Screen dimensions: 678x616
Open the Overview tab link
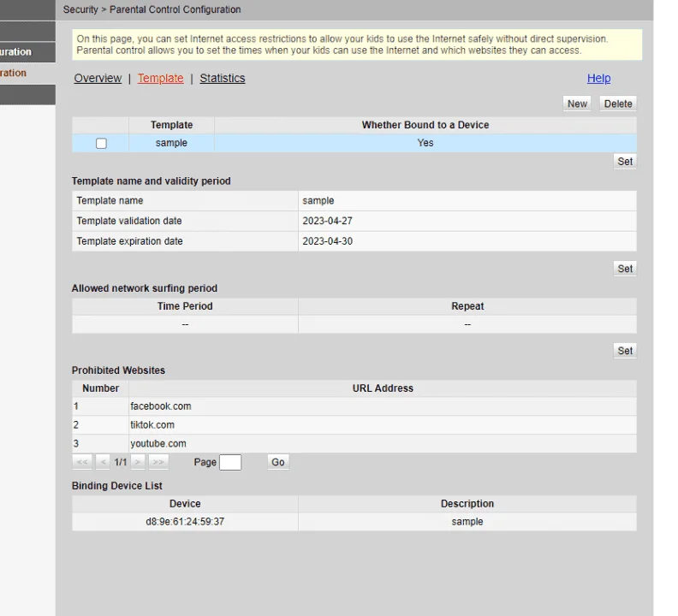point(98,78)
